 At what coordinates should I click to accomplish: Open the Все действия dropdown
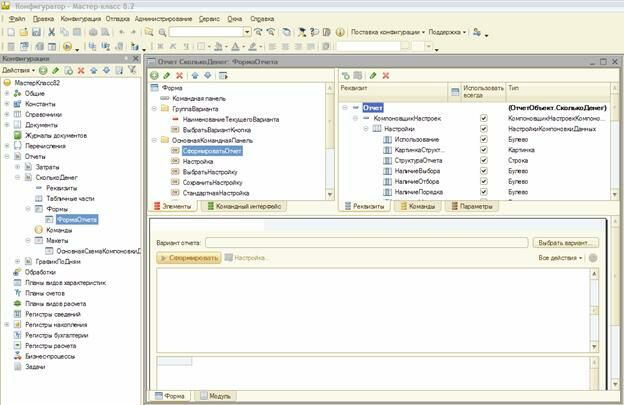559,257
